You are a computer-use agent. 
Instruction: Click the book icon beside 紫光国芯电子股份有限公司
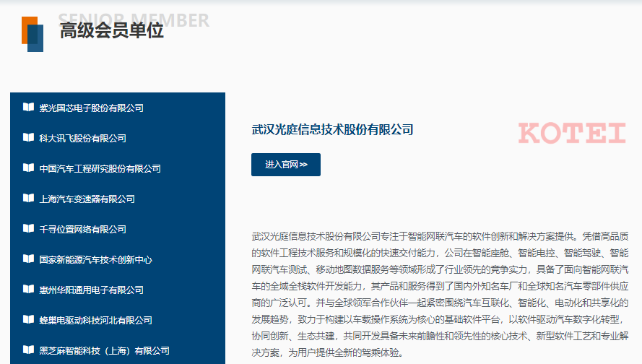pyautogui.click(x=28, y=108)
